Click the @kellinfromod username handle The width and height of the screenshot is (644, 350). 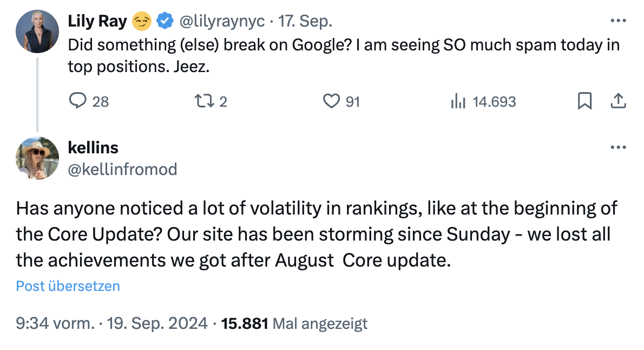click(x=122, y=169)
